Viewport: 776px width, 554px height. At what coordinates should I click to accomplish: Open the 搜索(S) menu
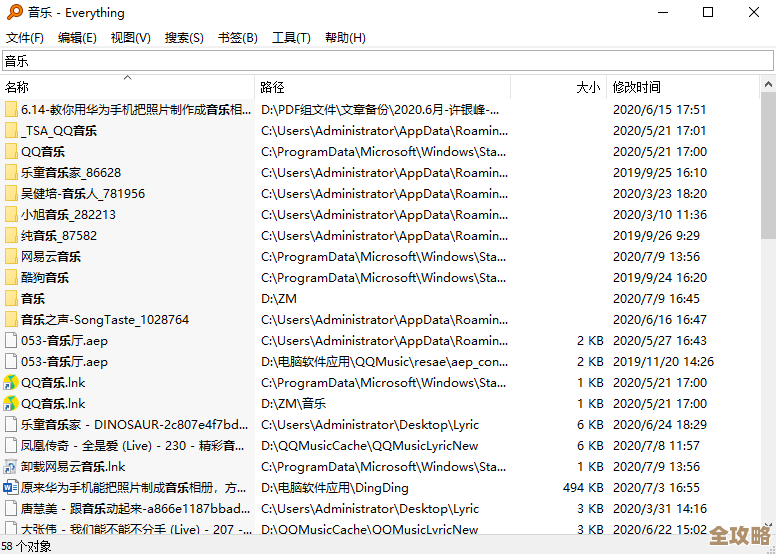(x=184, y=38)
